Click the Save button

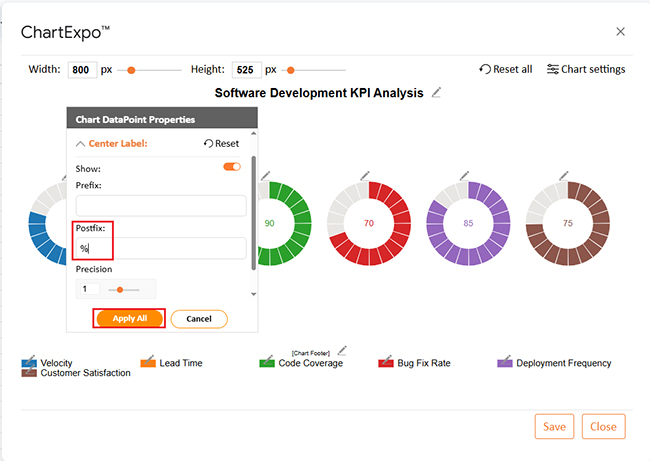click(x=554, y=427)
